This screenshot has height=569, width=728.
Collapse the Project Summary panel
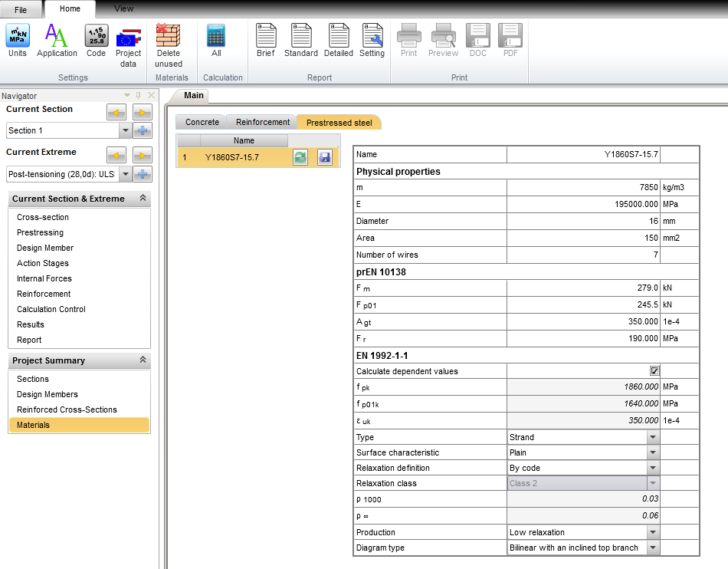[x=142, y=360]
